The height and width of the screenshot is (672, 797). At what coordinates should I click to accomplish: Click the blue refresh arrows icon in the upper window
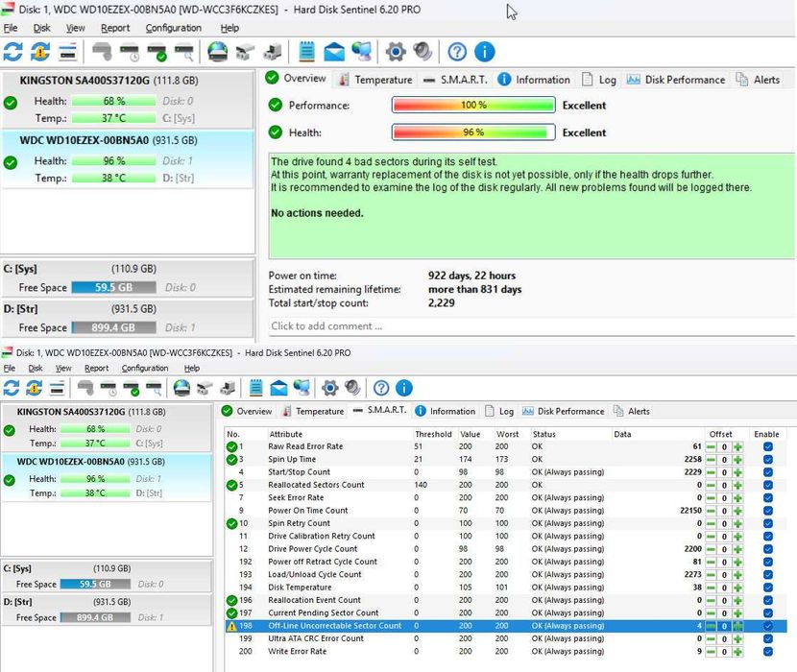(x=12, y=51)
